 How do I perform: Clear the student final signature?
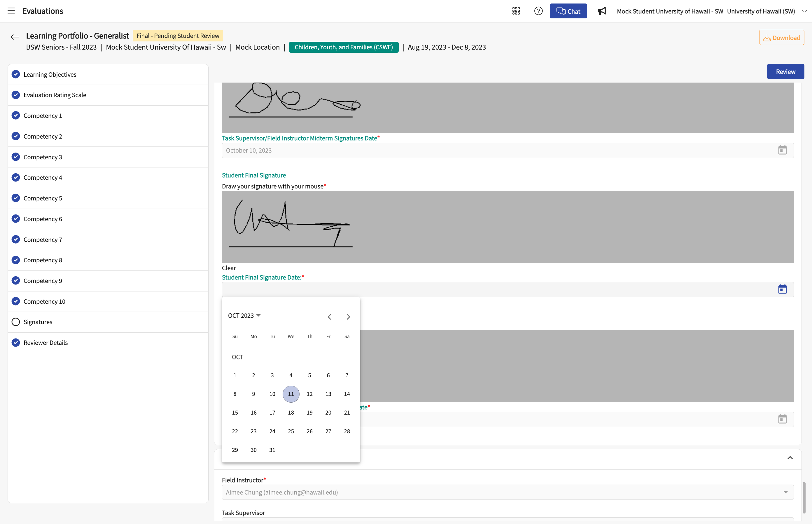229,268
